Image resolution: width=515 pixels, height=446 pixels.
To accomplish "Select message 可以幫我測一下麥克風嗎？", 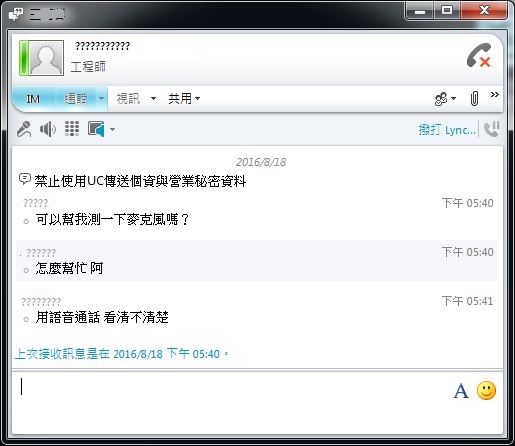I will point(113,219).
